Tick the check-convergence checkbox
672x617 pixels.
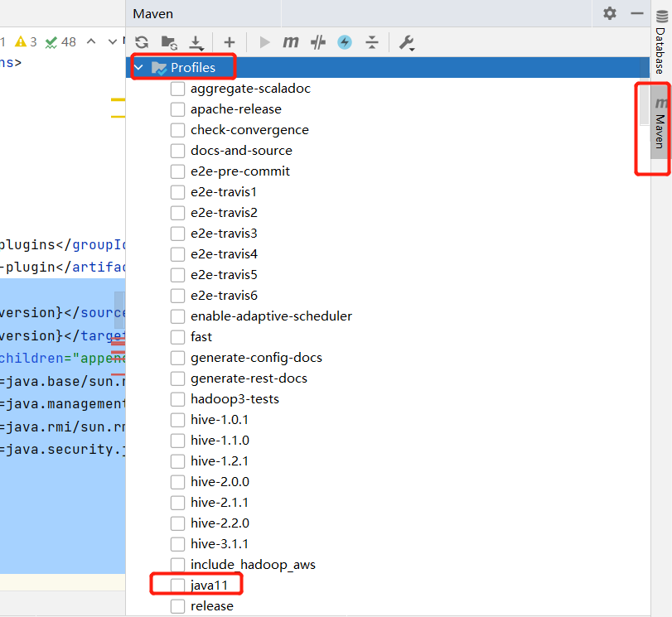[177, 130]
